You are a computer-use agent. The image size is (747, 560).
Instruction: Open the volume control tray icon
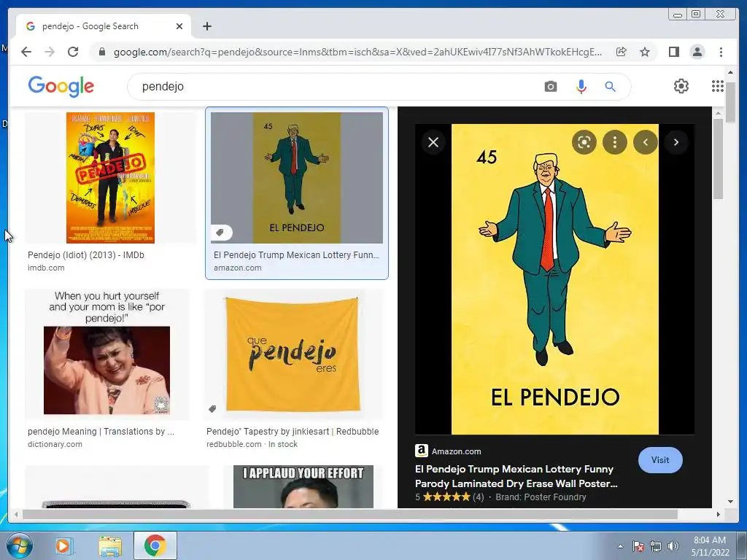673,546
